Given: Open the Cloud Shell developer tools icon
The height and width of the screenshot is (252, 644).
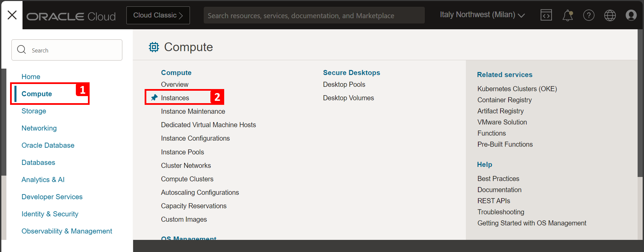Looking at the screenshot, I should (546, 15).
